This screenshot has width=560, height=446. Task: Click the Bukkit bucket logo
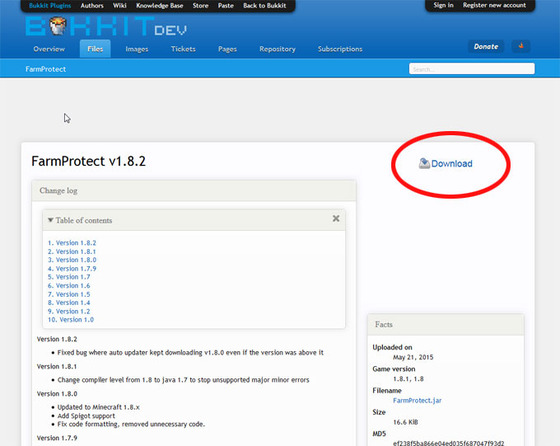click(57, 26)
